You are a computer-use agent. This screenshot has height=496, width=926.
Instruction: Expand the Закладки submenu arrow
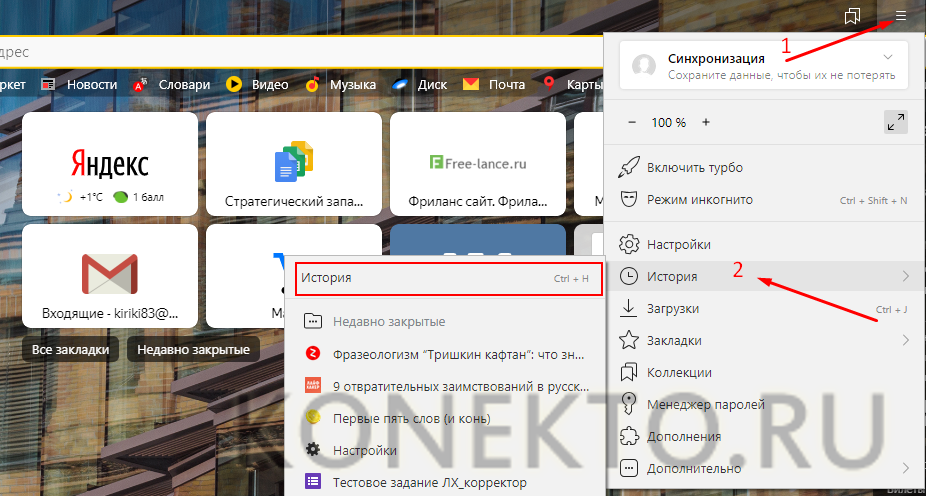906,340
